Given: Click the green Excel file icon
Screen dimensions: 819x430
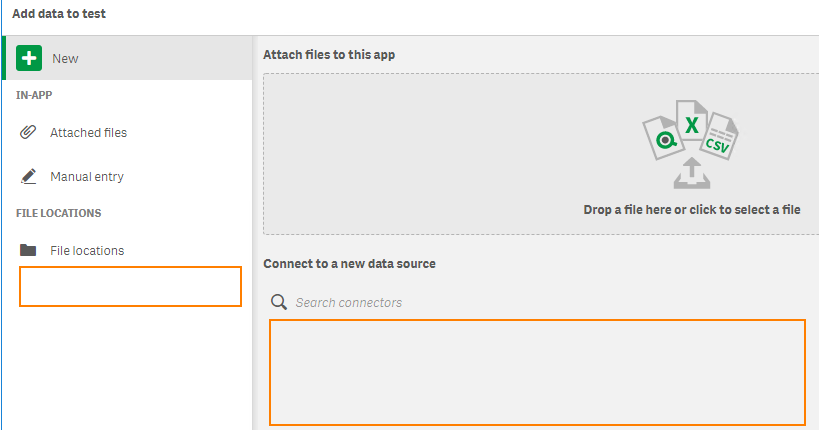Looking at the screenshot, I should (x=691, y=124).
